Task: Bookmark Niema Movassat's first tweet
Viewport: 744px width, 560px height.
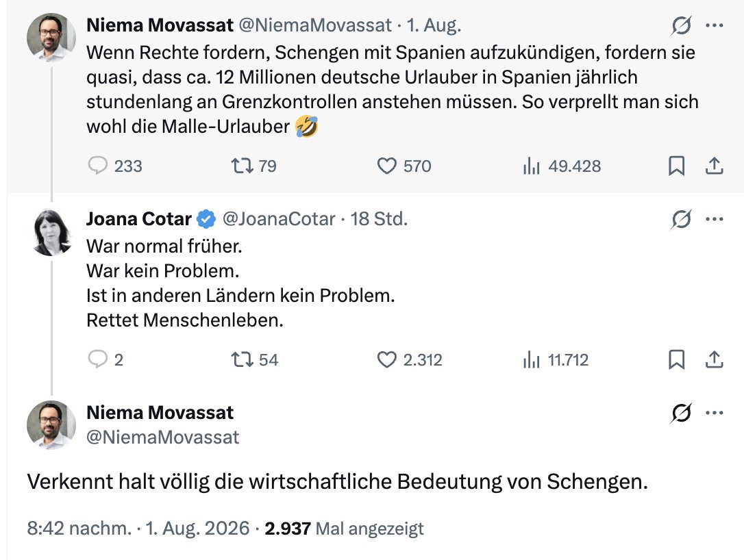Action: (x=677, y=166)
